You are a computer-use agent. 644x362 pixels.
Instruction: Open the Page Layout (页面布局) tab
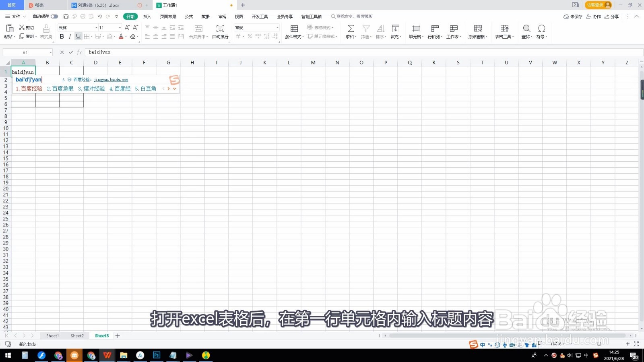pyautogui.click(x=168, y=16)
